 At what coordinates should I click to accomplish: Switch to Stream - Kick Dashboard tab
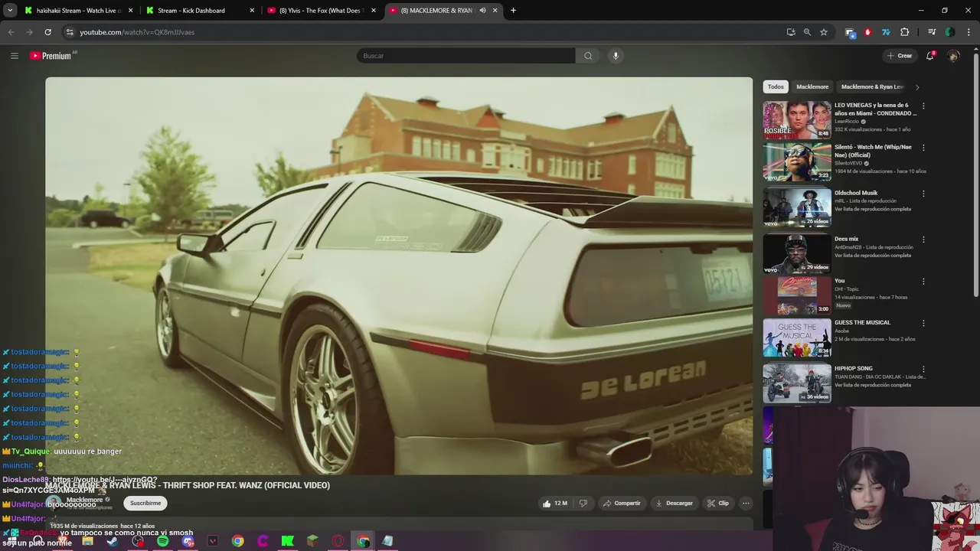pyautogui.click(x=201, y=11)
